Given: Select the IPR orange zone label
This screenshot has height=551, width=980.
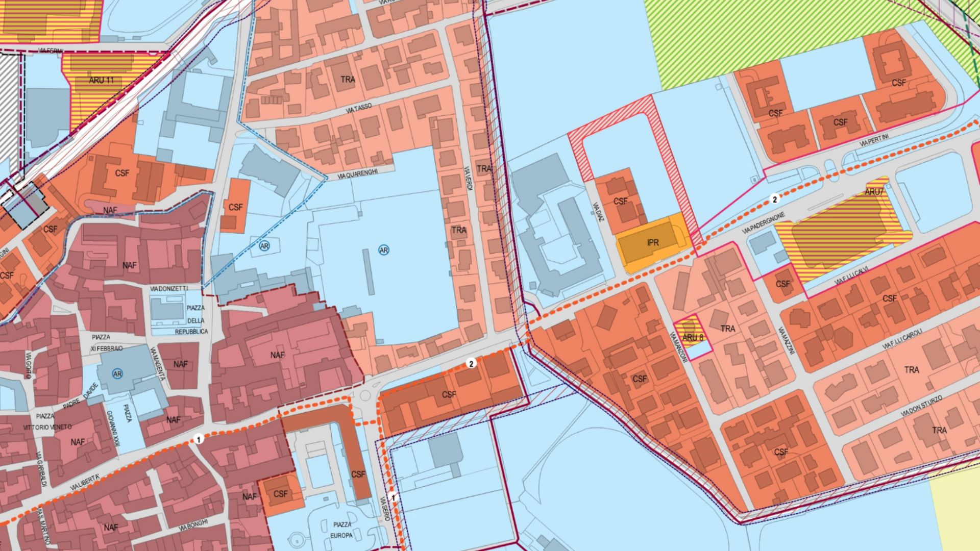Looking at the screenshot, I should coord(653,243).
